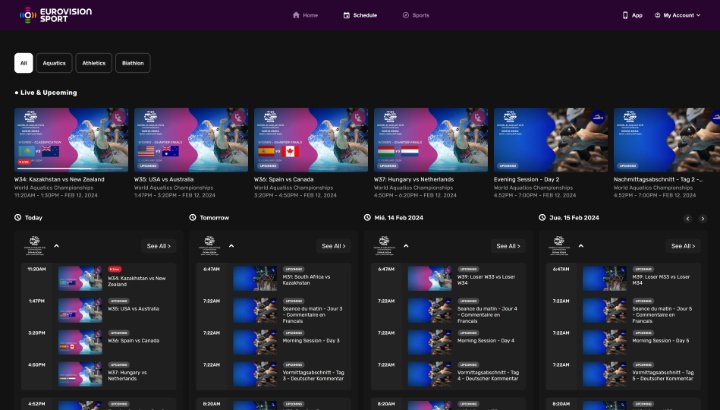Open Nachmittagsabschnitt - Tag 2 card

[667, 140]
